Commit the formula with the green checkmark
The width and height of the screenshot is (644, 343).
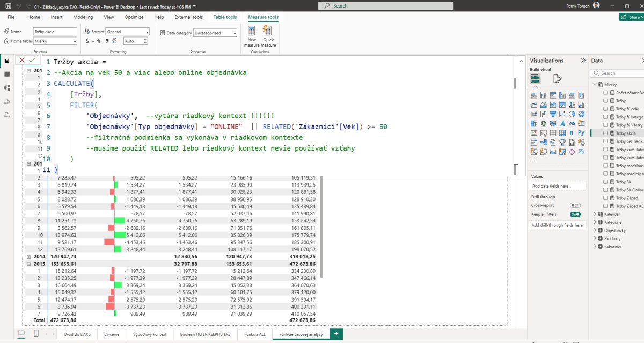coord(32,61)
